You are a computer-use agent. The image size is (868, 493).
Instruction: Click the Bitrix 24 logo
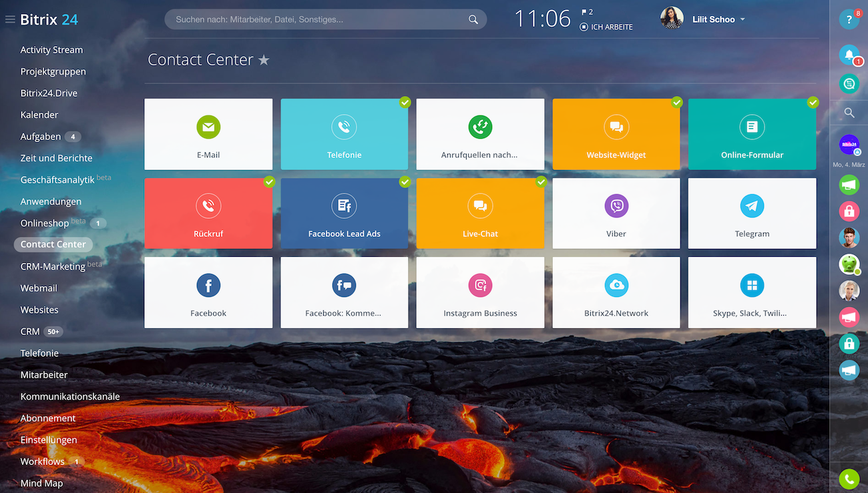coord(49,20)
